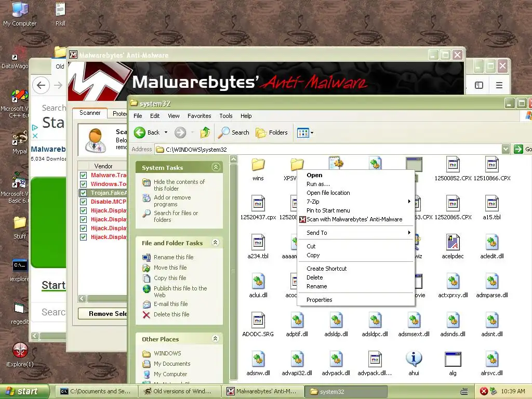Click the C:\WINDOWS\system32 address field
The height and width of the screenshot is (399, 532).
coord(328,149)
